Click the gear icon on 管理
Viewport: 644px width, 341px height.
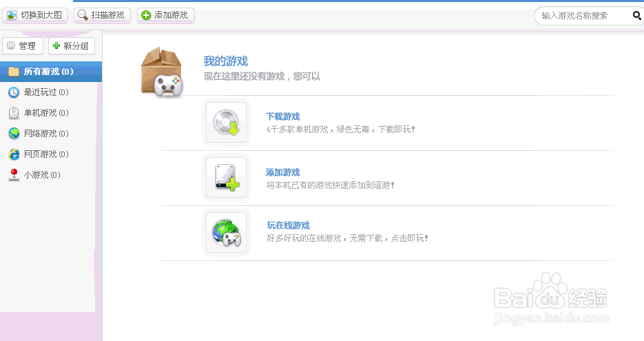tap(11, 45)
